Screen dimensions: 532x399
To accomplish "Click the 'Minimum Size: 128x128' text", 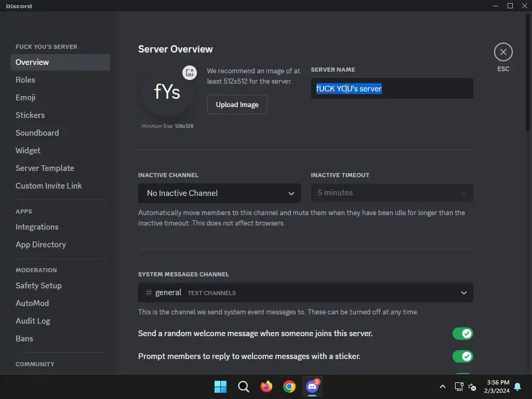I will (x=167, y=126).
